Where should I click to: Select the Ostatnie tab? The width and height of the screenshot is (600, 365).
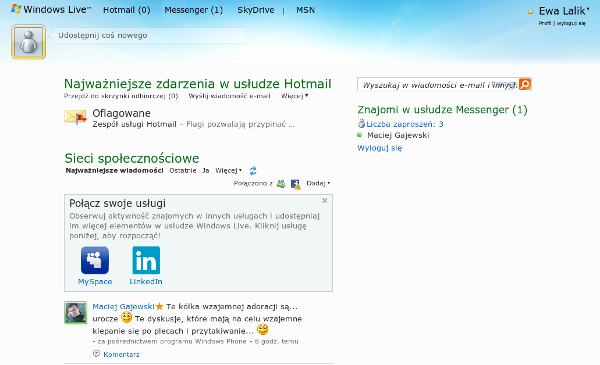[x=183, y=171]
